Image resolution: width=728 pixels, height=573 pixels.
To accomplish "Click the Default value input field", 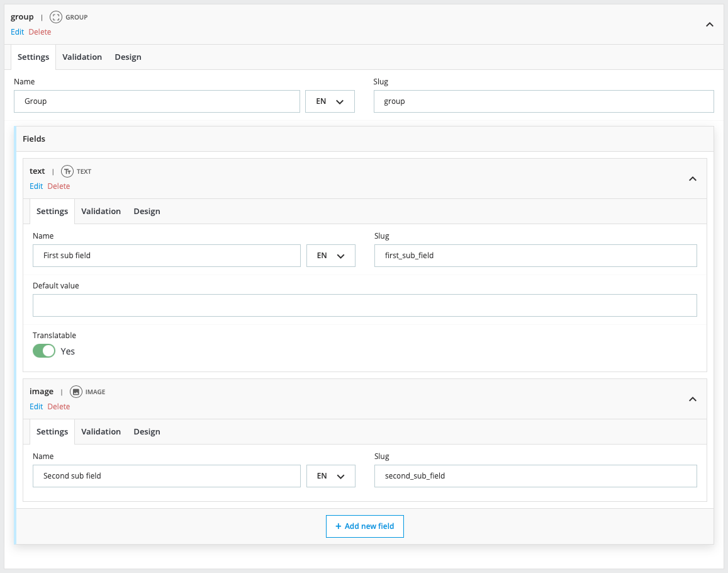I will 364,305.
